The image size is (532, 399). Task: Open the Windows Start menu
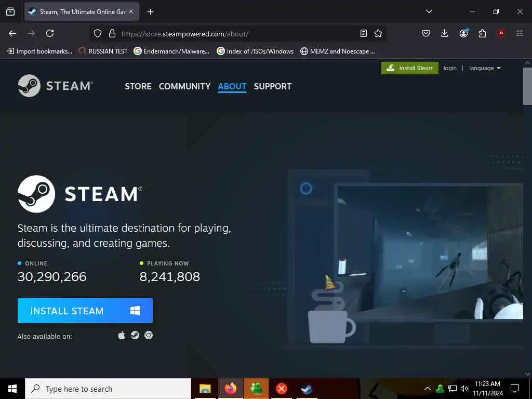pos(12,389)
